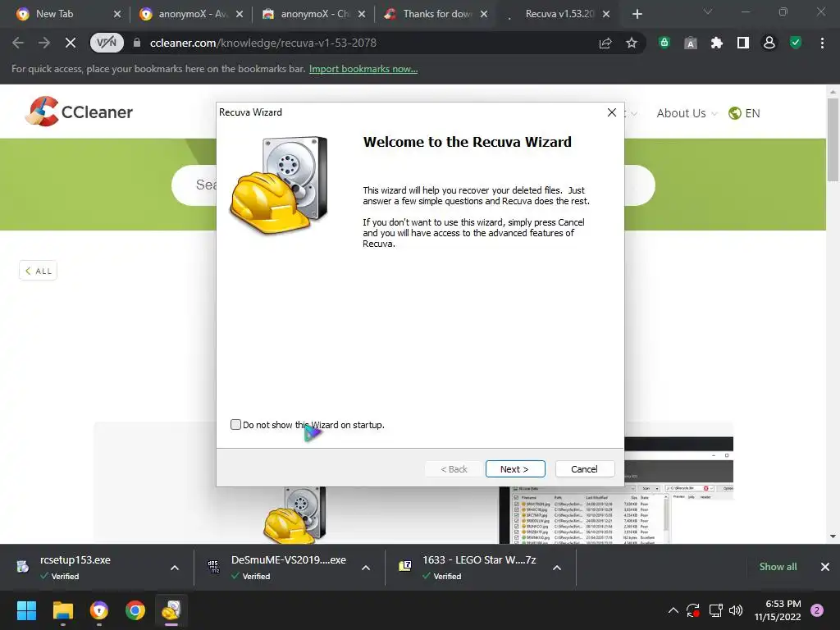Share this page icon in address bar

click(x=605, y=43)
